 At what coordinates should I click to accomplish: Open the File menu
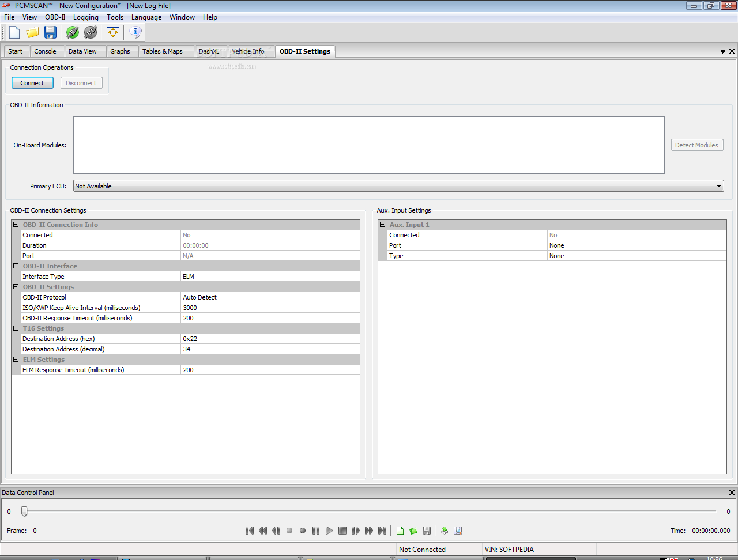pos(9,17)
